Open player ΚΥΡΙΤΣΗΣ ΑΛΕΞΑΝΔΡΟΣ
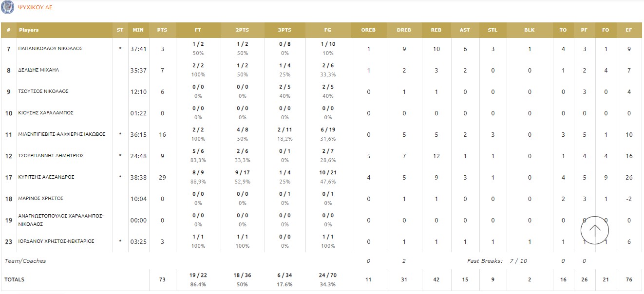This screenshot has width=644, height=294. (x=46, y=177)
